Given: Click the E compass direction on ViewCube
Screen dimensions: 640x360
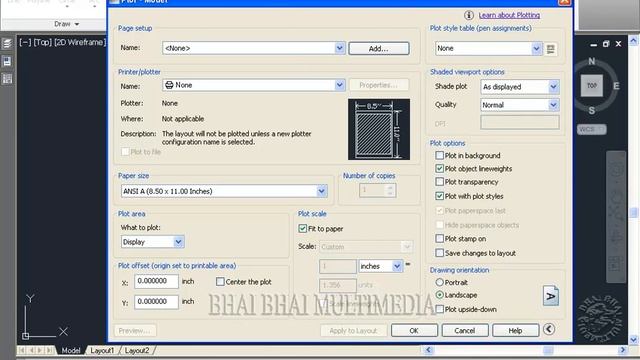Looking at the screenshot, I should [x=616, y=86].
